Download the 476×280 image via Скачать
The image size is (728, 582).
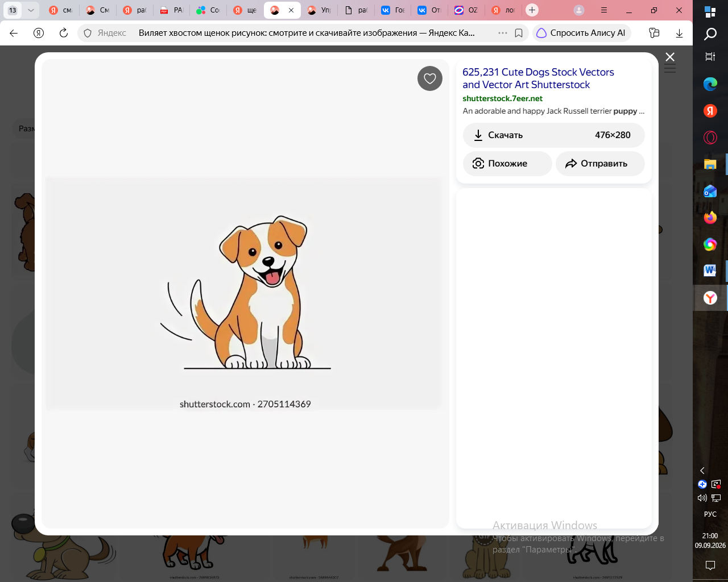(x=553, y=135)
